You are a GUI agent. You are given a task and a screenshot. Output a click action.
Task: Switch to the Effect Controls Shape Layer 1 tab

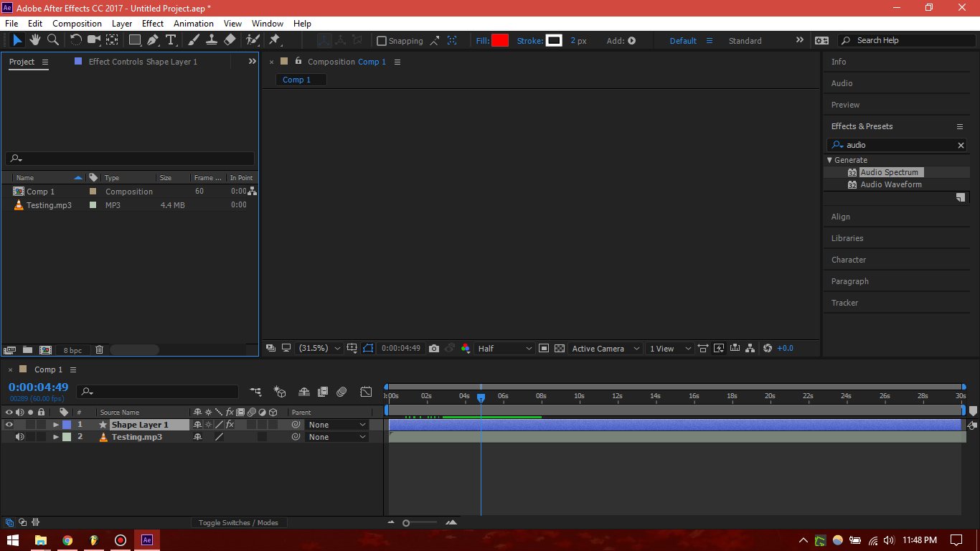pyautogui.click(x=143, y=62)
